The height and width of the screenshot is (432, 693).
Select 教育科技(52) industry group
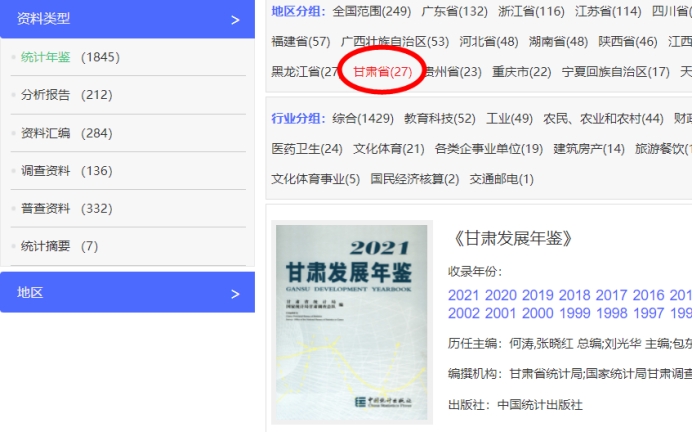pos(439,119)
